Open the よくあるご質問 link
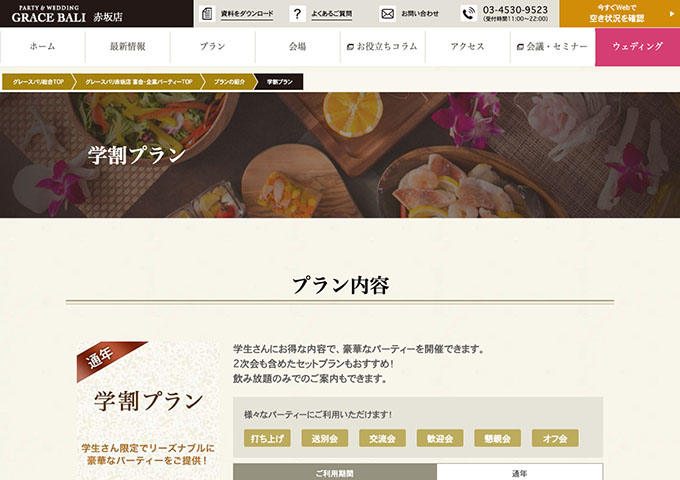 click(332, 14)
